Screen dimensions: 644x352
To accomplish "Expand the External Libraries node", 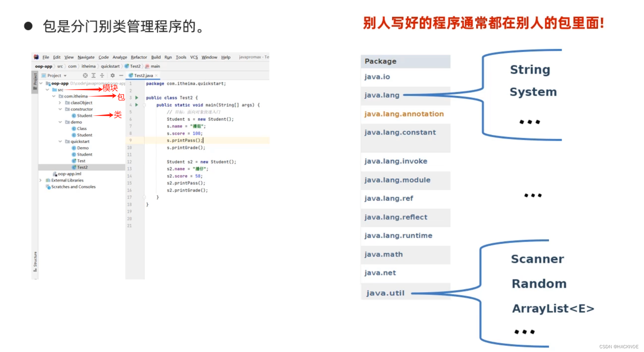I will click(x=40, y=180).
